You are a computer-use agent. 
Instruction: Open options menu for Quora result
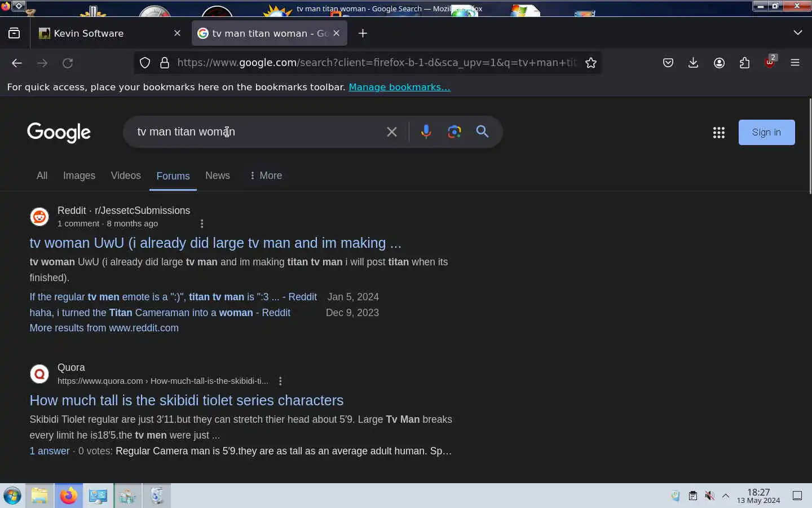(280, 381)
